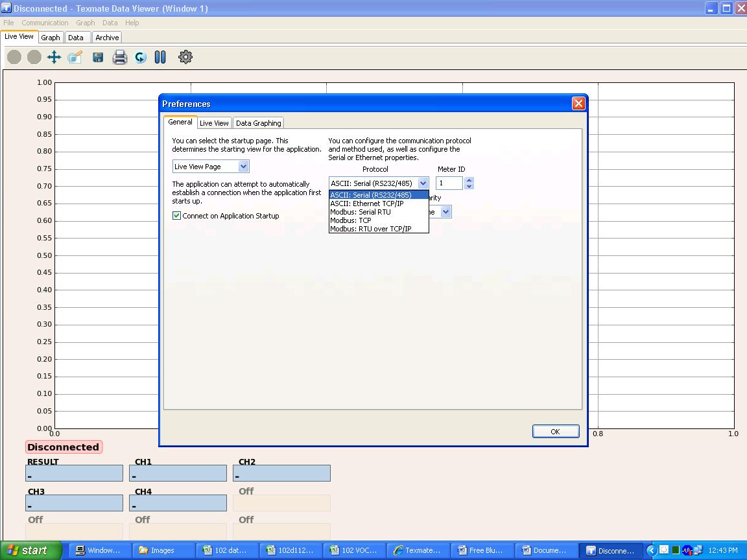This screenshot has width=747, height=560.
Task: Increase the Meter ID value
Action: [469, 180]
